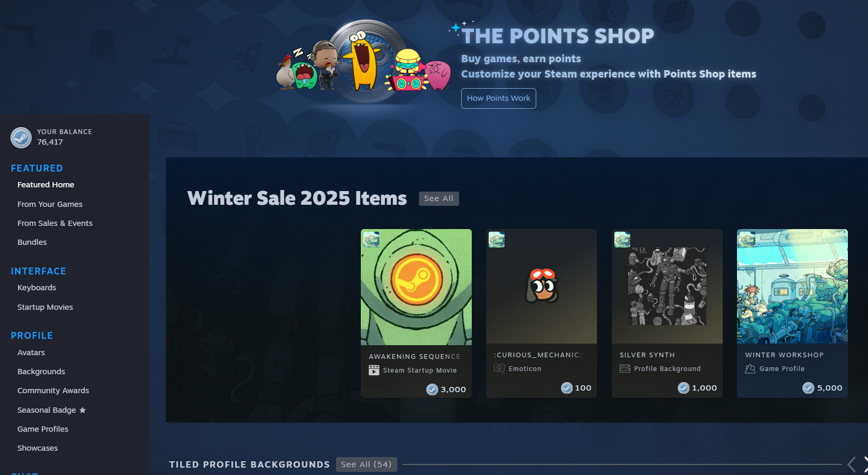Click the Seasonal Badge star icon

point(82,410)
